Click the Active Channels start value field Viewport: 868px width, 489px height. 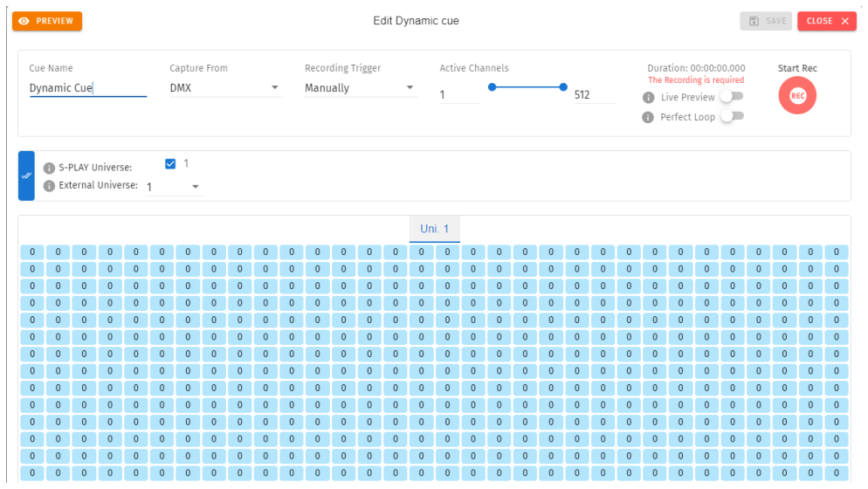459,94
